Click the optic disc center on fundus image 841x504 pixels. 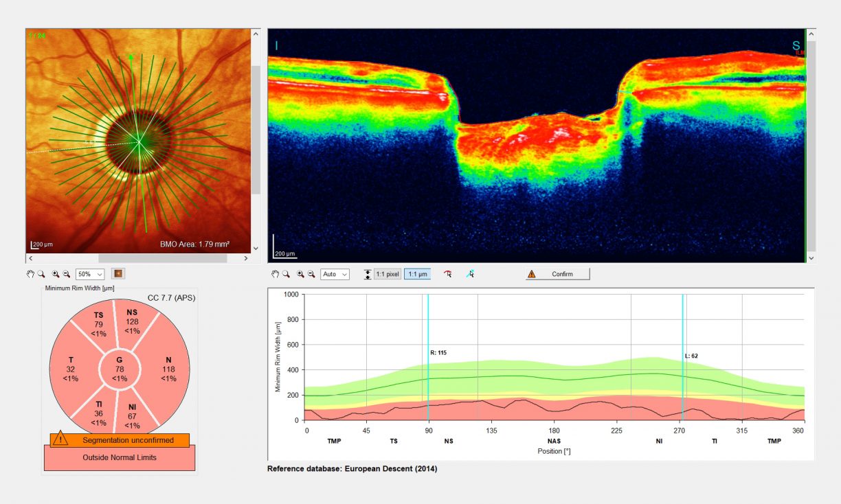pos(139,142)
